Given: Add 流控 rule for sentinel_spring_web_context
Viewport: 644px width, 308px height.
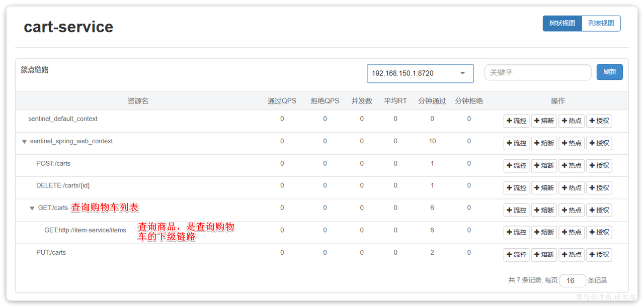Looking at the screenshot, I should (517, 143).
